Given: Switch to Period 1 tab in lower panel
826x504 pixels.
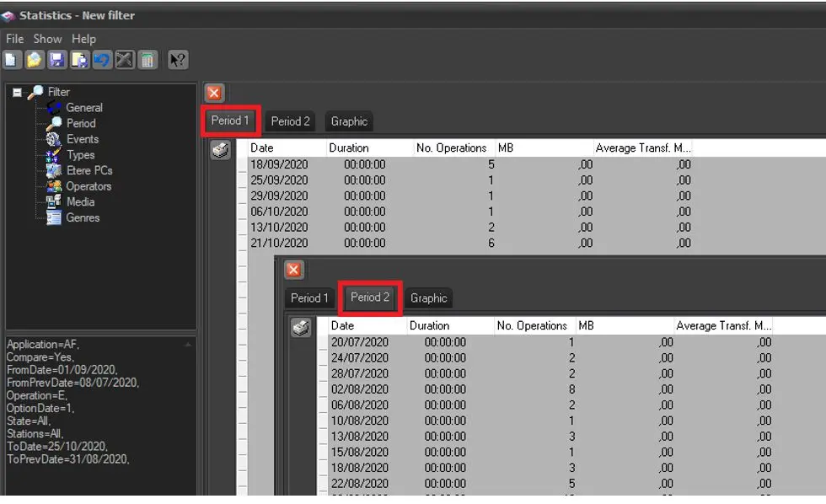Looking at the screenshot, I should [309, 298].
